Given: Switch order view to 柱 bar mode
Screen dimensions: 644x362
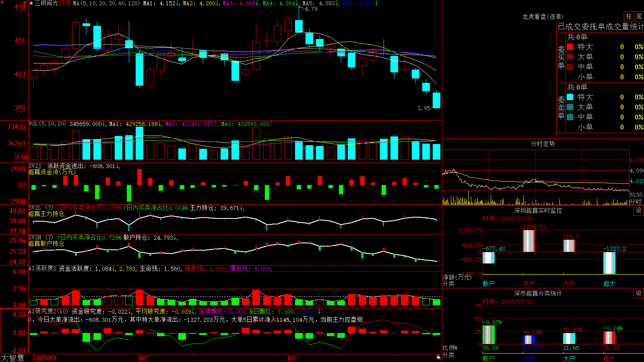Looking at the screenshot, I should [x=629, y=16].
